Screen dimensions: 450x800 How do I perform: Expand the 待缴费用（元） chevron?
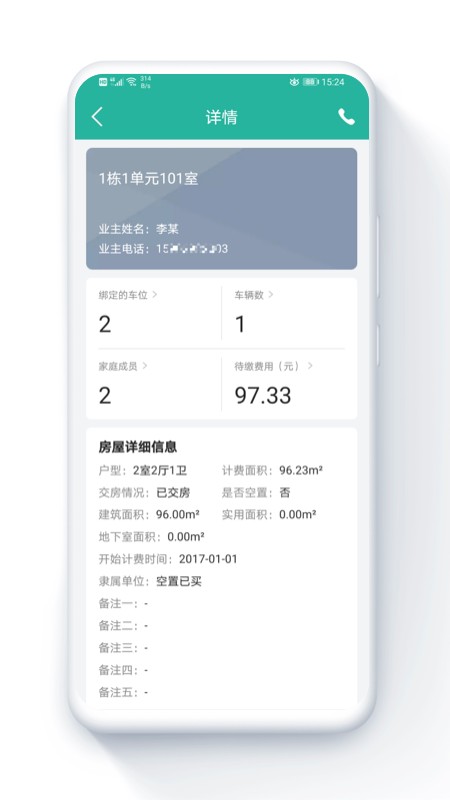pos(310,366)
